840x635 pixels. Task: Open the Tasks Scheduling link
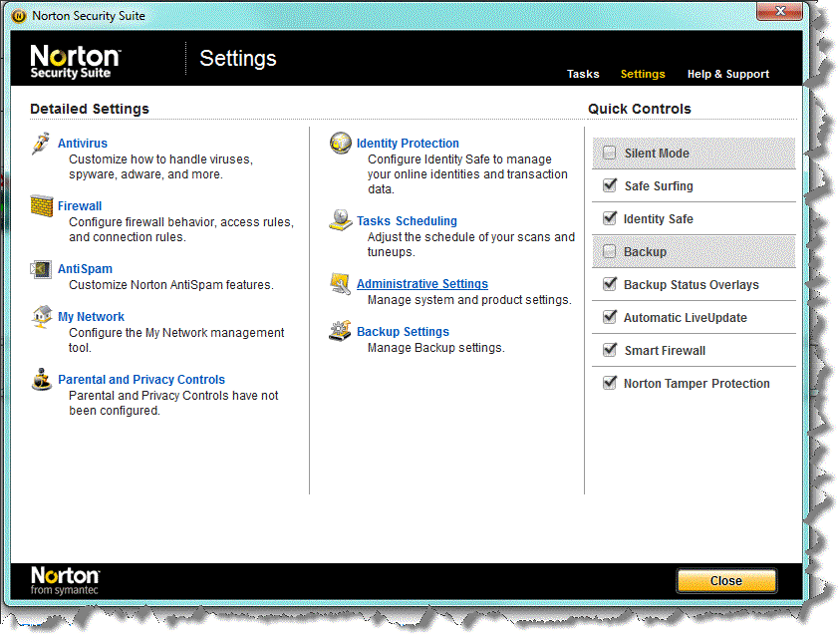[407, 220]
